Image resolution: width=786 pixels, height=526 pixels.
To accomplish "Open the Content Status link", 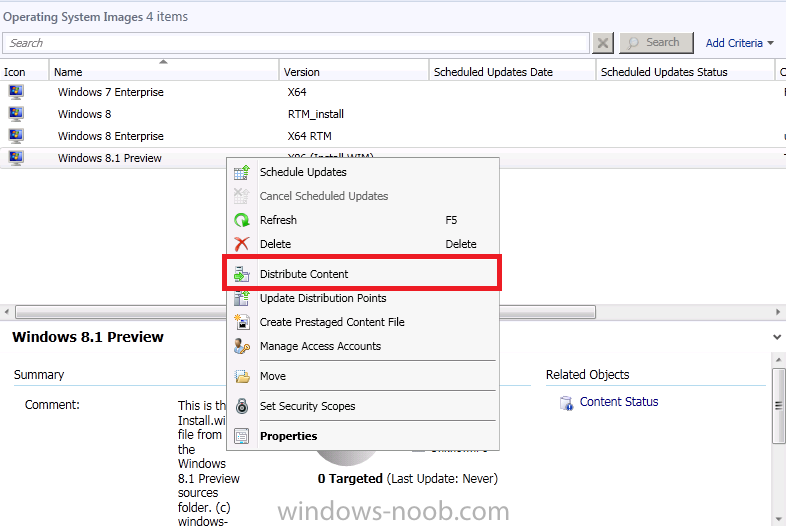I will 619,402.
